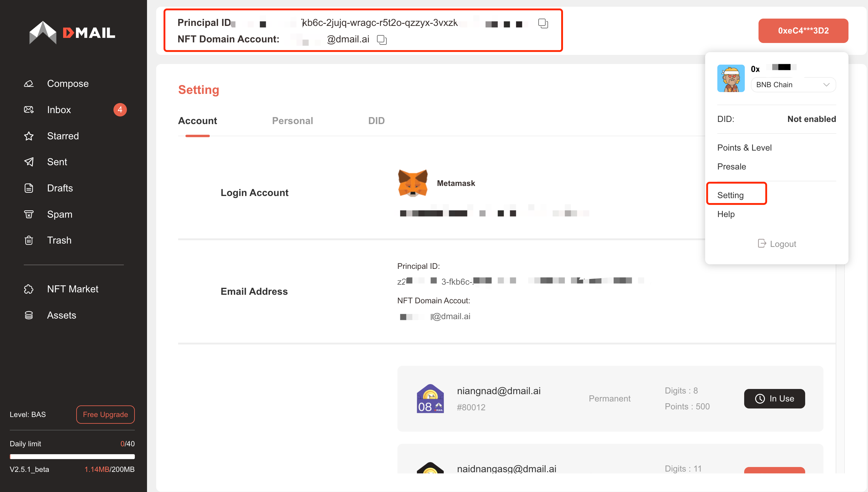Click the Trash bin icon

(29, 240)
